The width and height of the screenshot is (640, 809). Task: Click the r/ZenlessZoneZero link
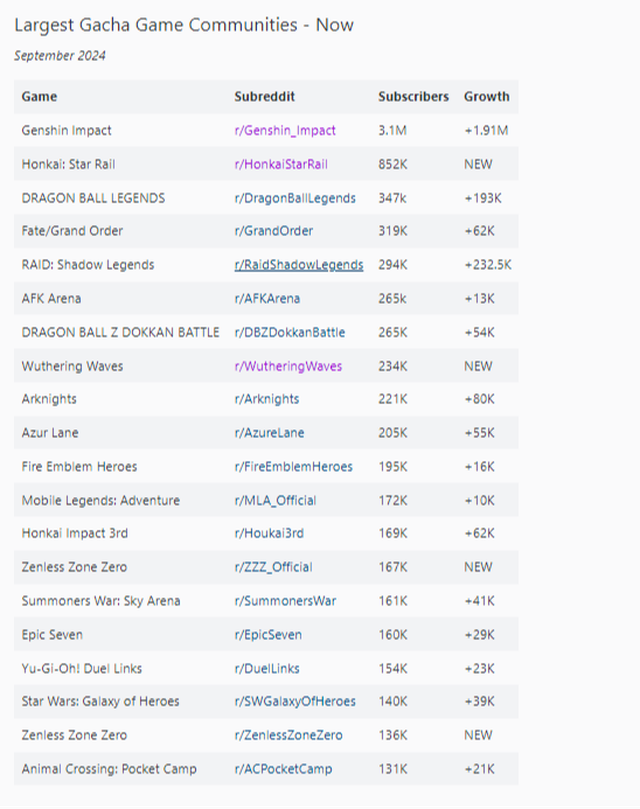(x=288, y=735)
